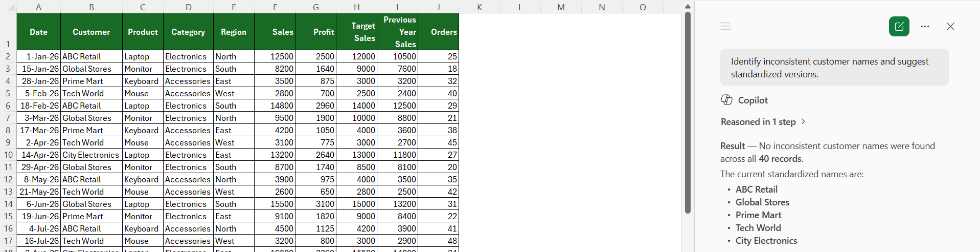The width and height of the screenshot is (980, 252).
Task: Select the 1-Jan-26 date cell
Action: tap(38, 56)
